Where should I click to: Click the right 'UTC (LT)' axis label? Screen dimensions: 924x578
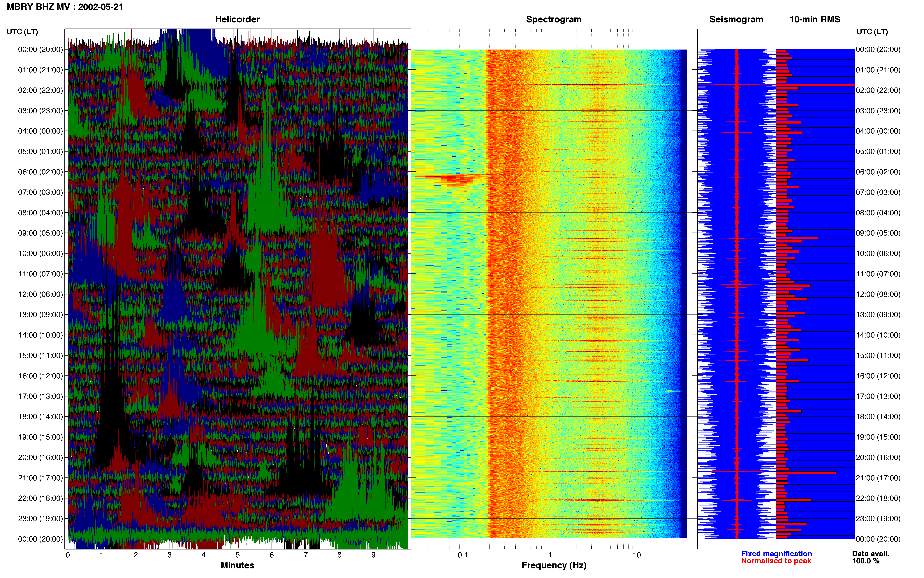872,32
